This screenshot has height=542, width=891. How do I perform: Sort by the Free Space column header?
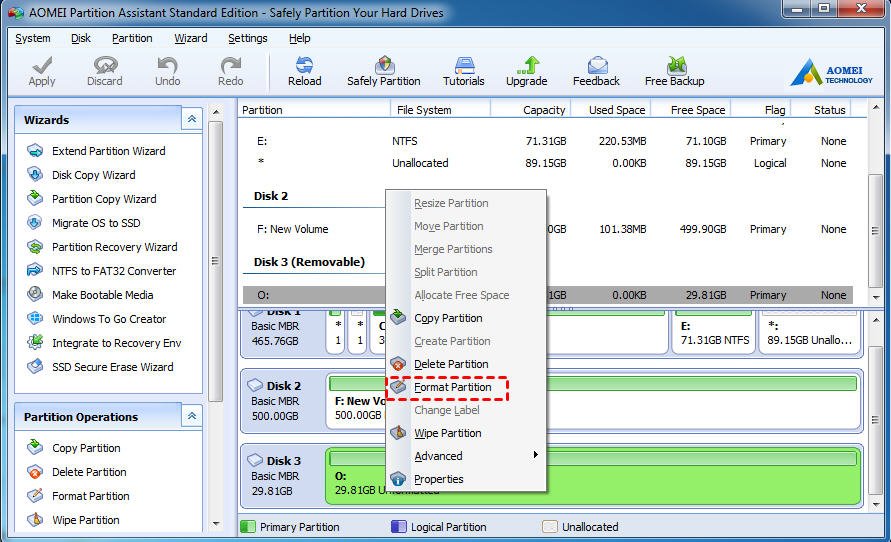click(x=691, y=110)
